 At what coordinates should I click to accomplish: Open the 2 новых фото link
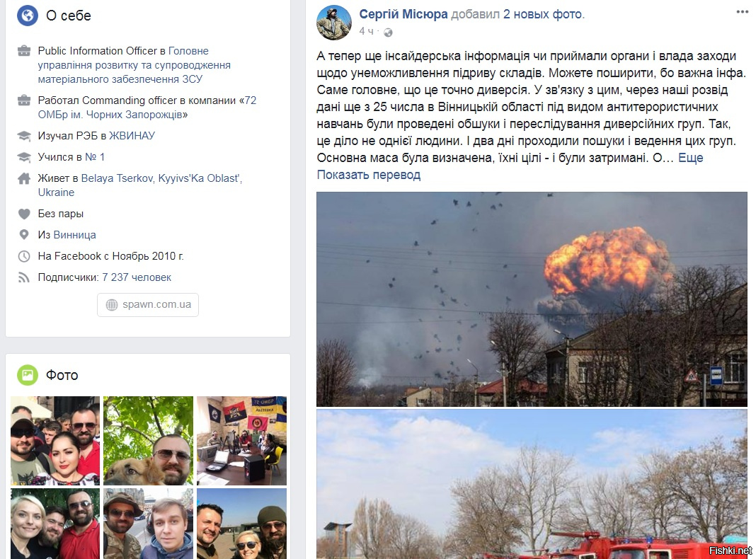coord(544,14)
